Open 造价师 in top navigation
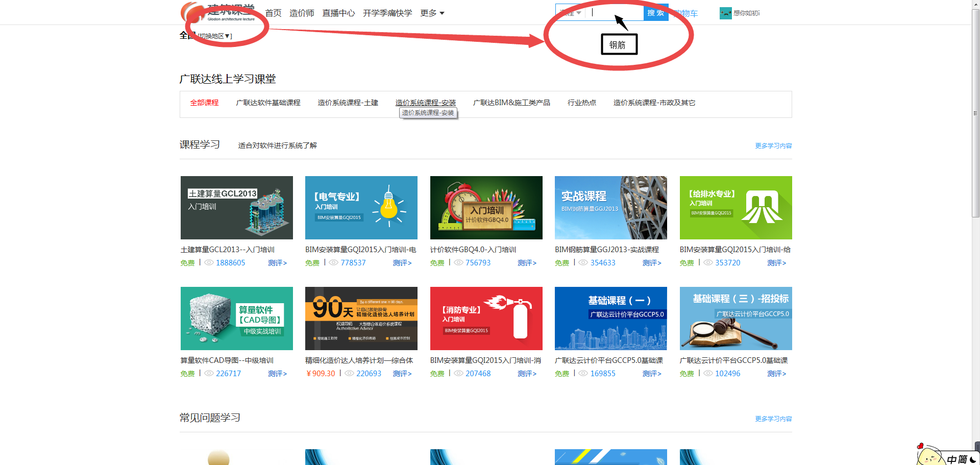This screenshot has height=465, width=980. click(x=302, y=13)
